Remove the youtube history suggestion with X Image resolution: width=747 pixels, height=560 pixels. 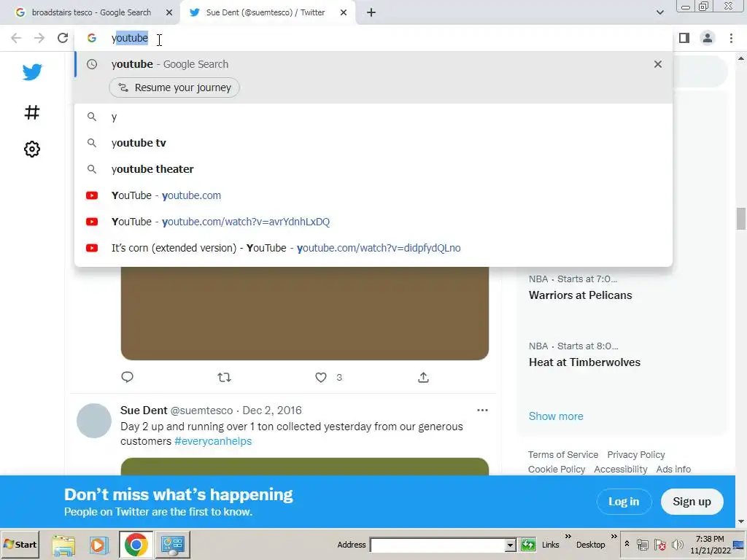658,64
